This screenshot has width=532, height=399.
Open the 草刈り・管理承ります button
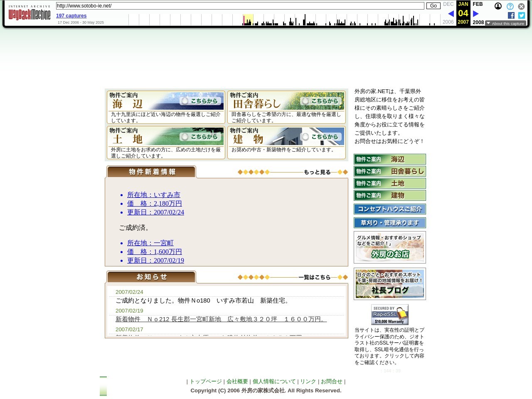390,223
